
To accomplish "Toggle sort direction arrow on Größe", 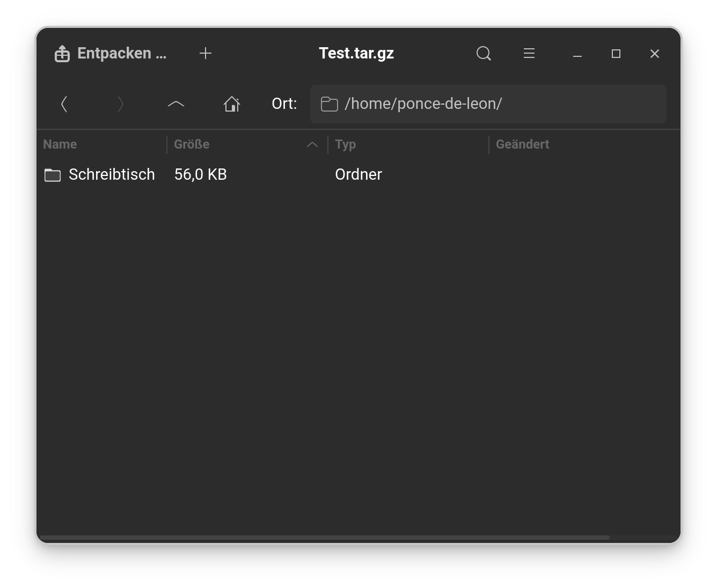I will pyautogui.click(x=312, y=144).
